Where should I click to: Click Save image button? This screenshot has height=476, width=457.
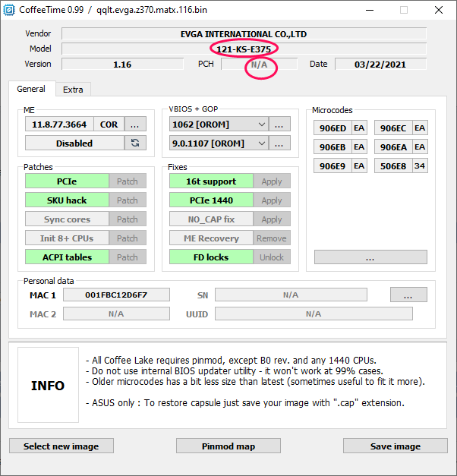[396, 446]
